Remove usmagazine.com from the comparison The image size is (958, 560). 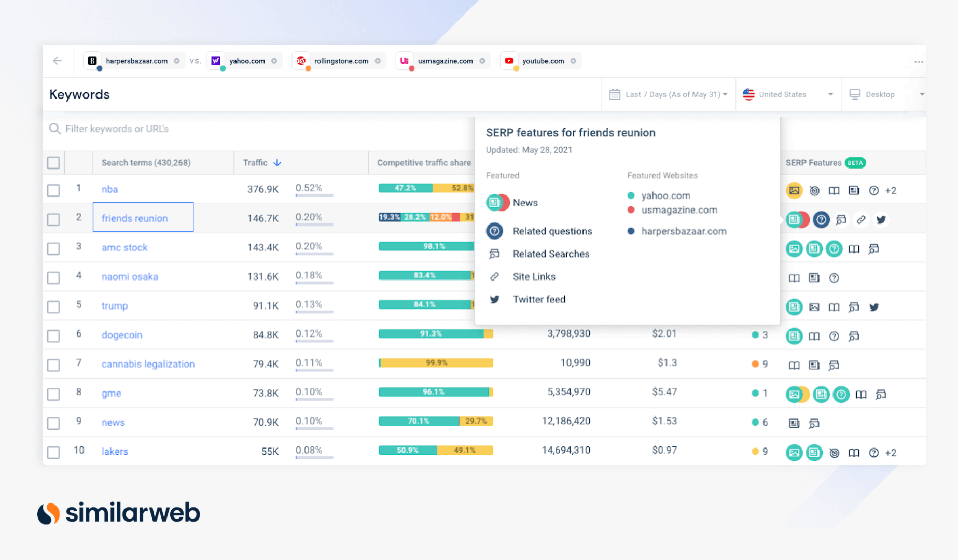pyautogui.click(x=482, y=61)
